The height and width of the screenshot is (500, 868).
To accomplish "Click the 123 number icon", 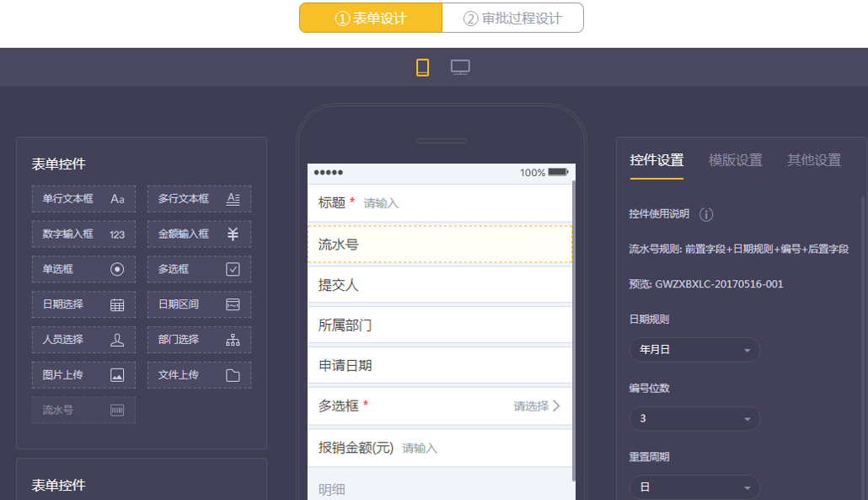I will coord(117,234).
